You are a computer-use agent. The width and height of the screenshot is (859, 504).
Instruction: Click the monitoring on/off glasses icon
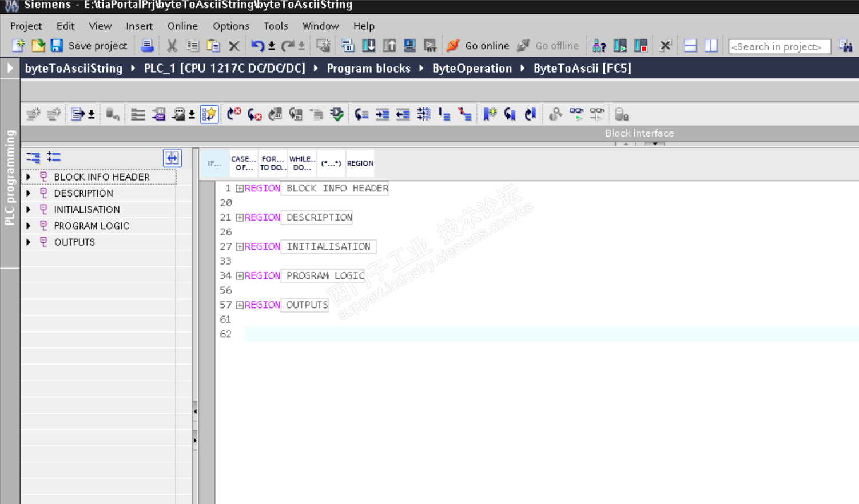tap(576, 114)
